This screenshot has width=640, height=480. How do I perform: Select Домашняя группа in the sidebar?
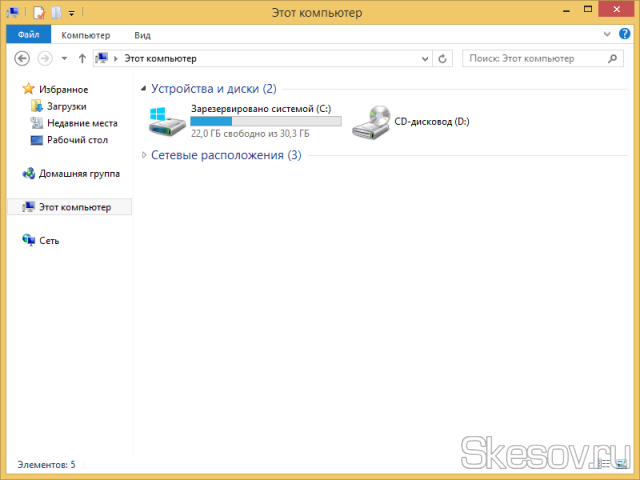(x=79, y=173)
